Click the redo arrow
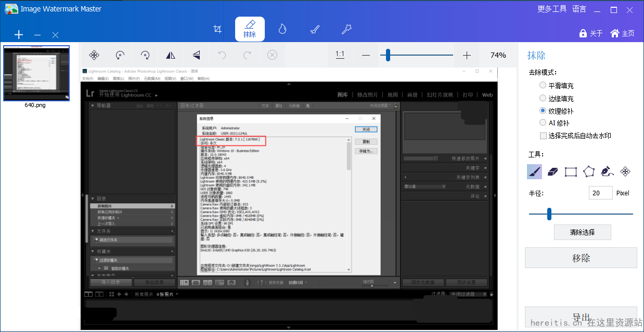 [247, 55]
